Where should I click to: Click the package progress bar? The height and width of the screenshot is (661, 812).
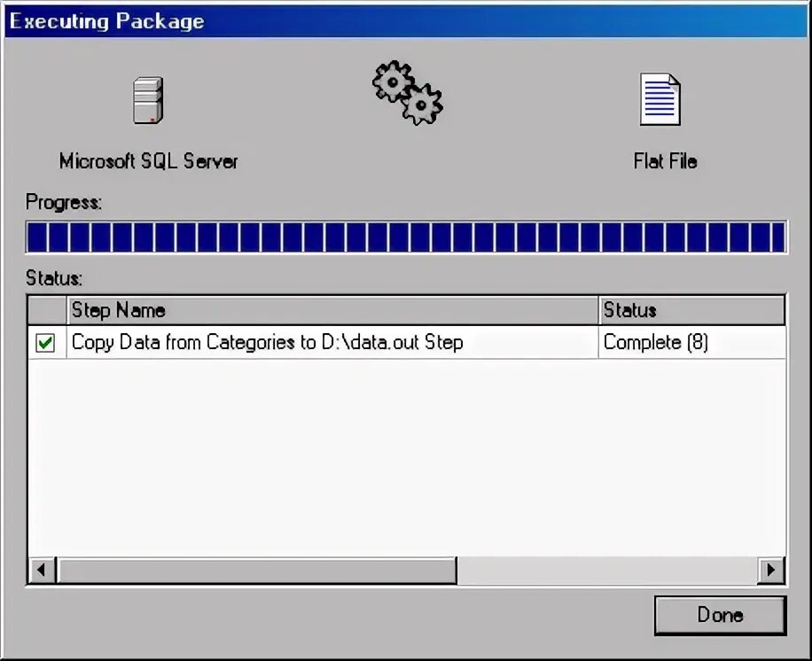[x=407, y=237]
